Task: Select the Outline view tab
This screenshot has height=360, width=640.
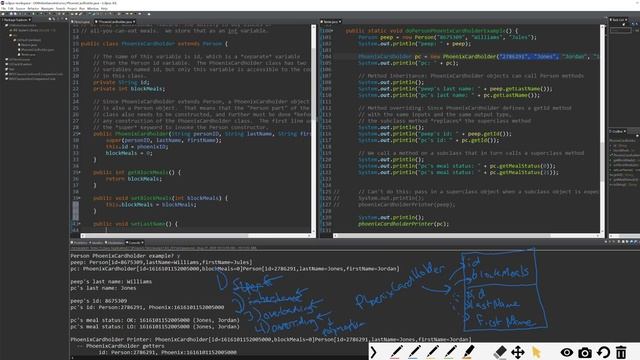Action: (619, 131)
